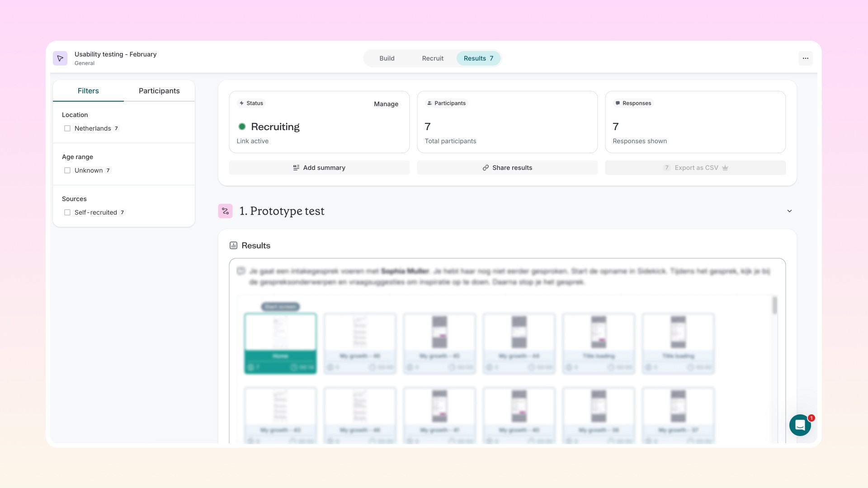Tick the Self-recruited sources checkbox
The width and height of the screenshot is (868, 488).
coord(67,212)
